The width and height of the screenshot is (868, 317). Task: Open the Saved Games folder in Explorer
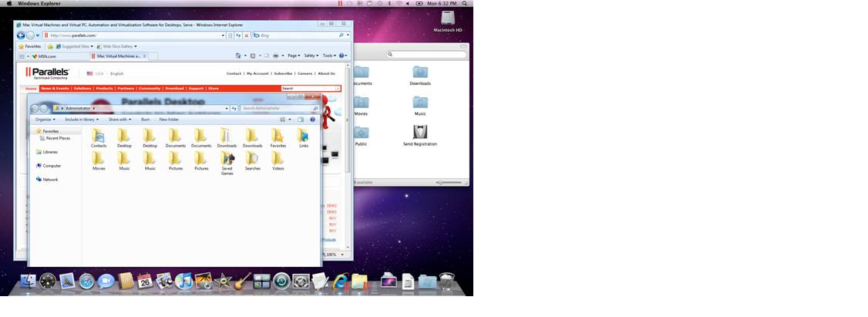(x=227, y=163)
